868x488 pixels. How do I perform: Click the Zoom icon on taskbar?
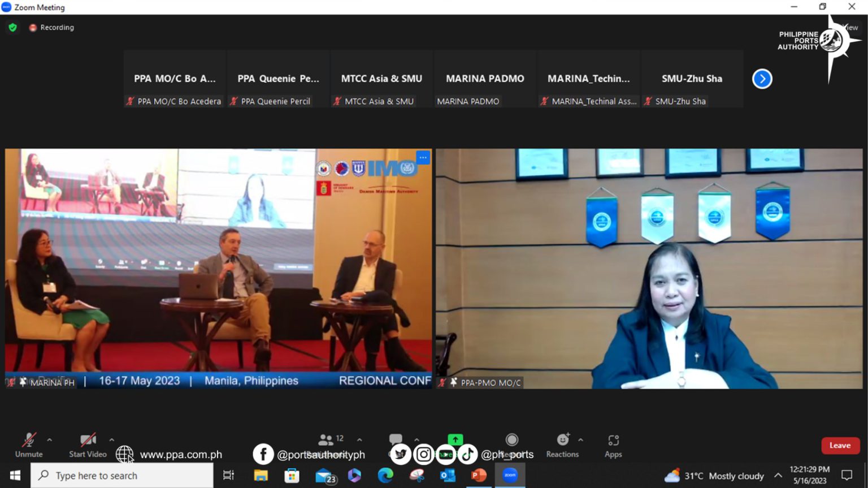(510, 476)
